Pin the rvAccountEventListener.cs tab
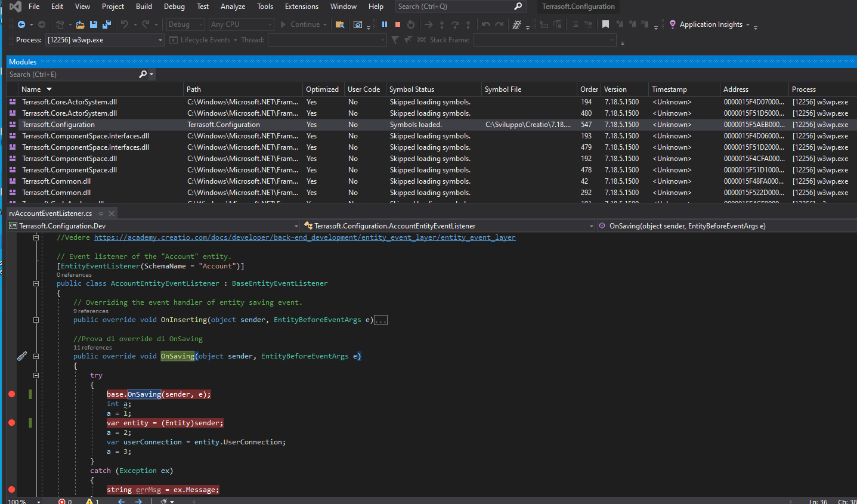Screen dimensions: 857x504 [x=101, y=214]
